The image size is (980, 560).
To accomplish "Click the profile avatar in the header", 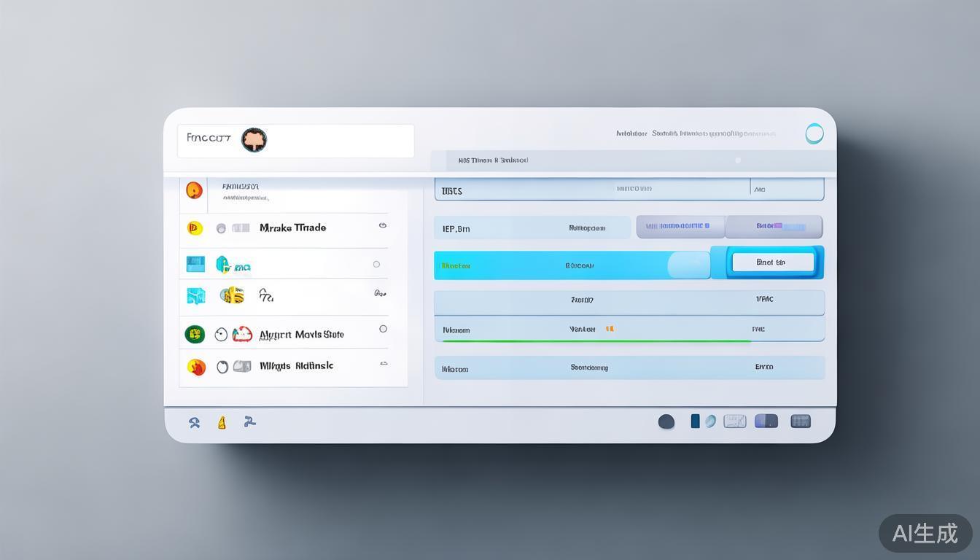I will [x=254, y=139].
